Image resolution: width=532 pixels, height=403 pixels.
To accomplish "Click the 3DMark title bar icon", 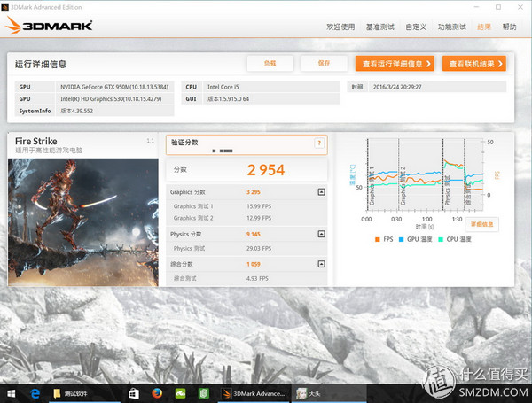I will point(4,7).
